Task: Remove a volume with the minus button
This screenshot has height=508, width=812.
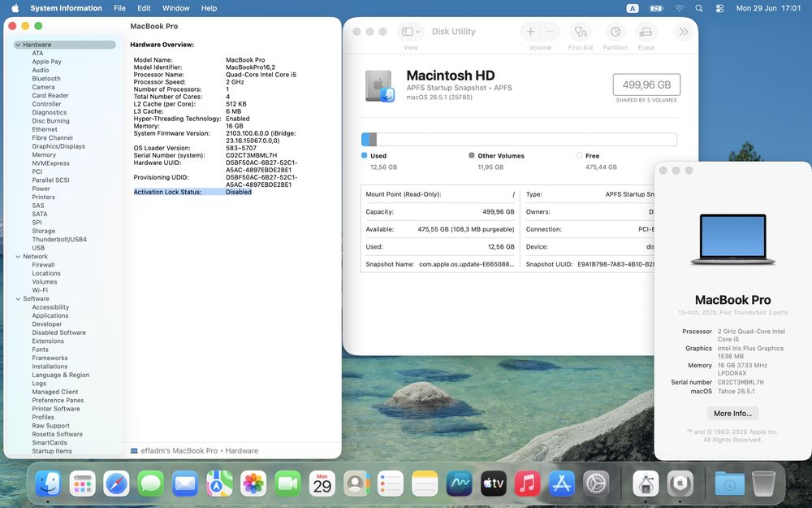Action: pos(550,32)
